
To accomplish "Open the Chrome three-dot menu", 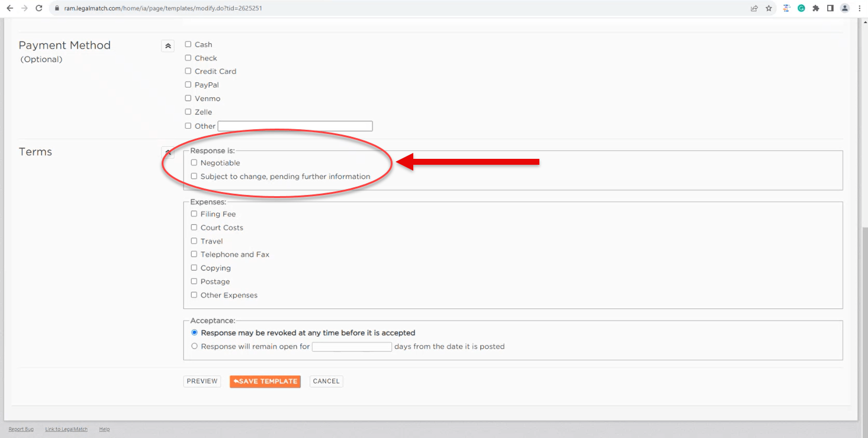I will point(859,8).
